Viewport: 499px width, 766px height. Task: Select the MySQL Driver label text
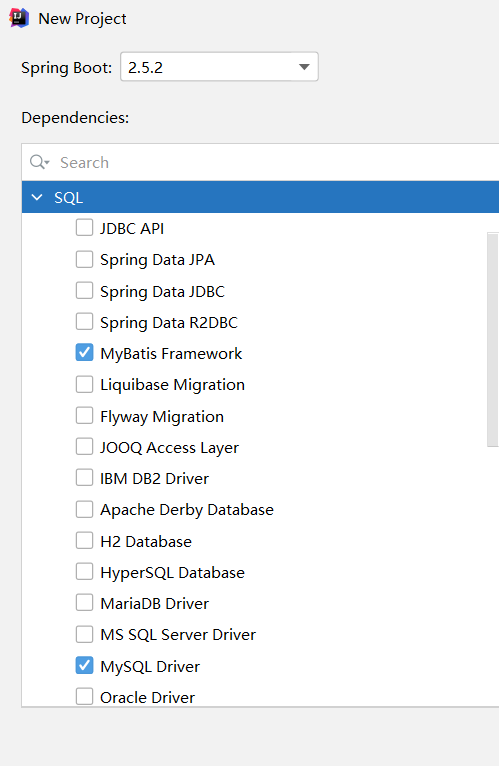point(150,667)
